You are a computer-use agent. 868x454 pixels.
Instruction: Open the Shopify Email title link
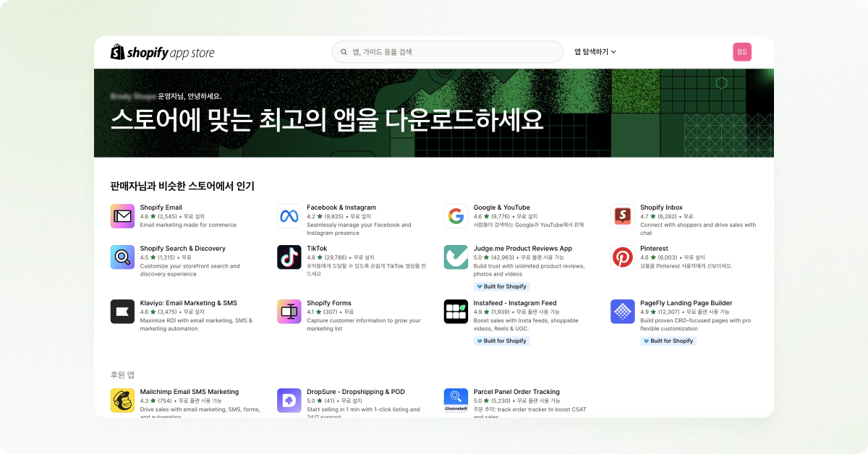161,207
